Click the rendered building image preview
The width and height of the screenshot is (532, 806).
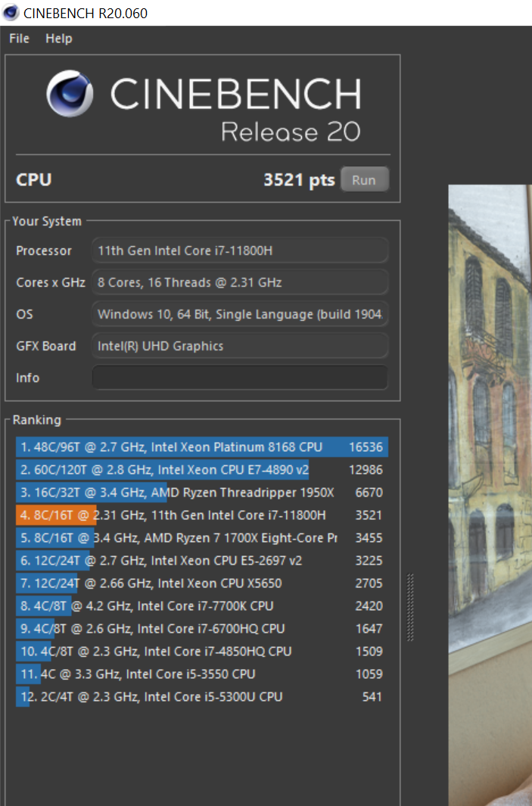(490, 495)
